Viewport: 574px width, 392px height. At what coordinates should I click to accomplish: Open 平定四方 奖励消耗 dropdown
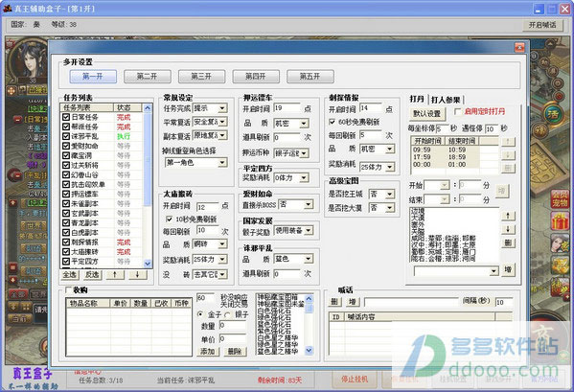(x=304, y=178)
